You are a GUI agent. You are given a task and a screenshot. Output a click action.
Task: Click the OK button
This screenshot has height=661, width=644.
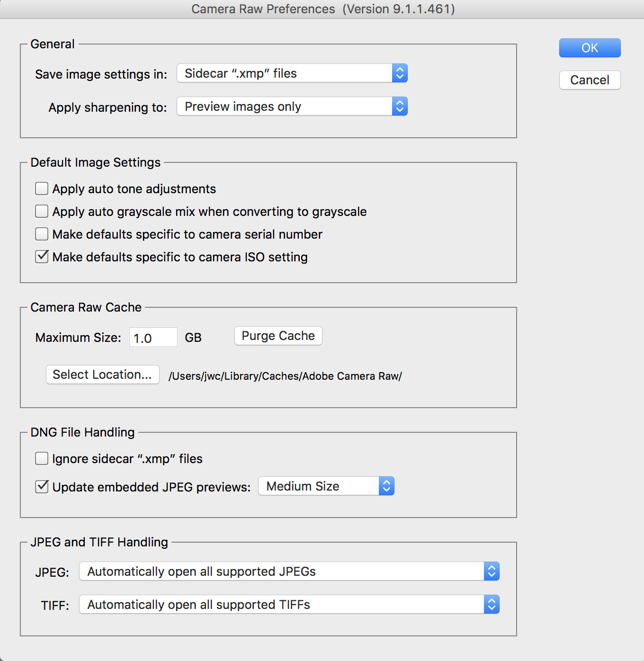coord(590,48)
